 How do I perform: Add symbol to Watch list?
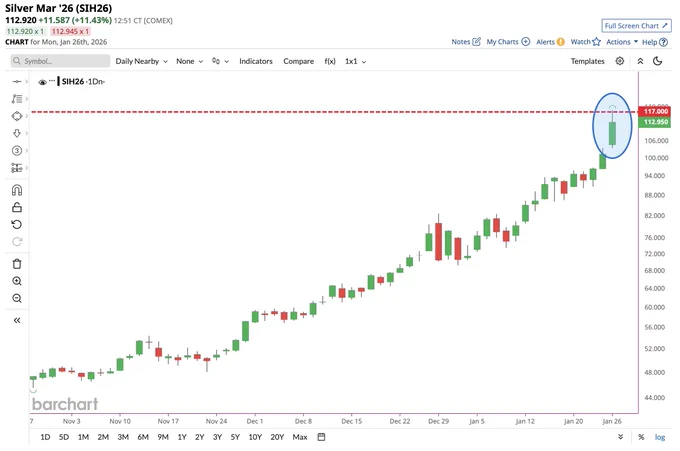tap(585, 42)
